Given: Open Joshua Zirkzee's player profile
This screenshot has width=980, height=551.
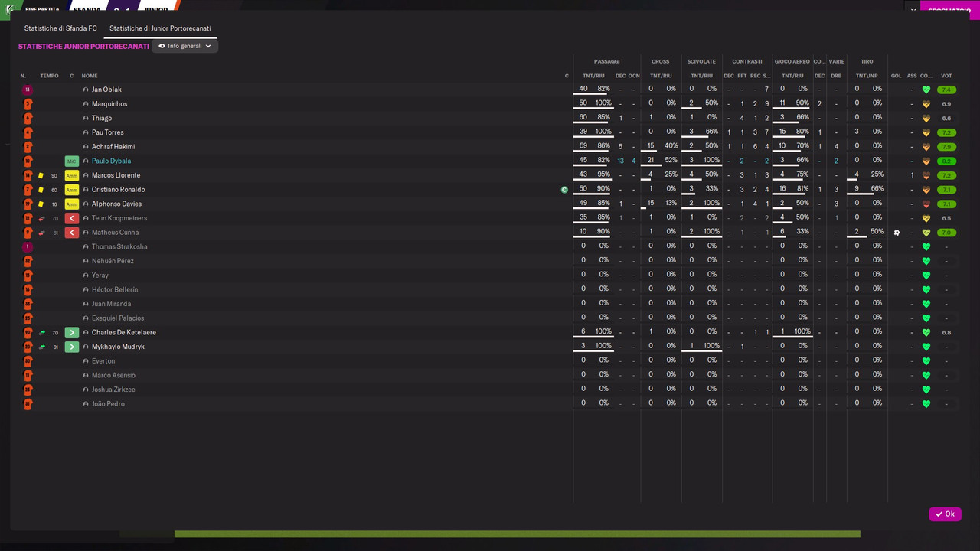Looking at the screenshot, I should point(113,390).
